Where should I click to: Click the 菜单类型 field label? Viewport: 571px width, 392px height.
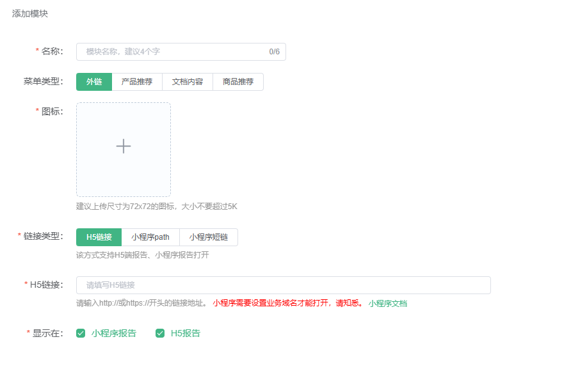coord(43,81)
